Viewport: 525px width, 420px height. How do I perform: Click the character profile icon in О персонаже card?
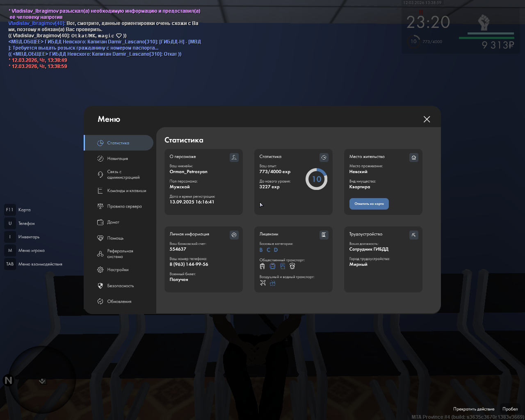(x=234, y=157)
